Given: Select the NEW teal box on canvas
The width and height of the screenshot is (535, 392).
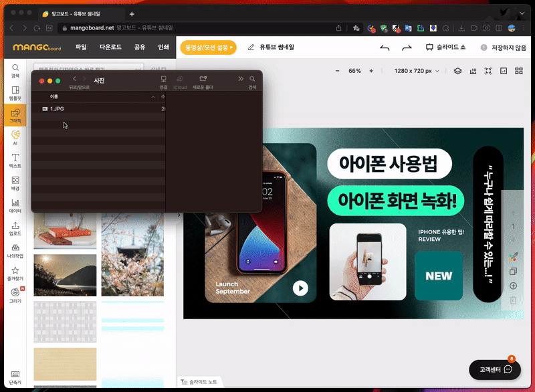Looking at the screenshot, I should point(439,276).
